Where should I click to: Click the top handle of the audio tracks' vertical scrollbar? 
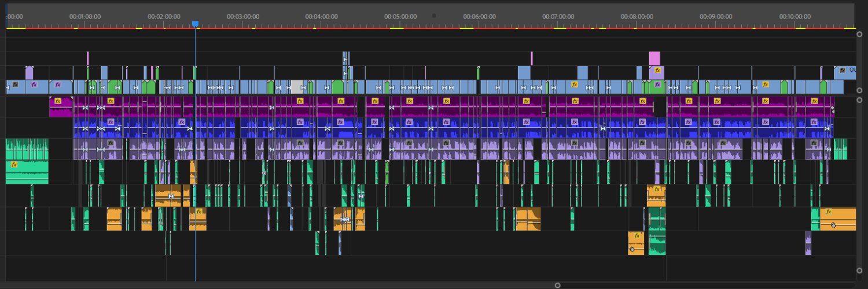tap(860, 99)
